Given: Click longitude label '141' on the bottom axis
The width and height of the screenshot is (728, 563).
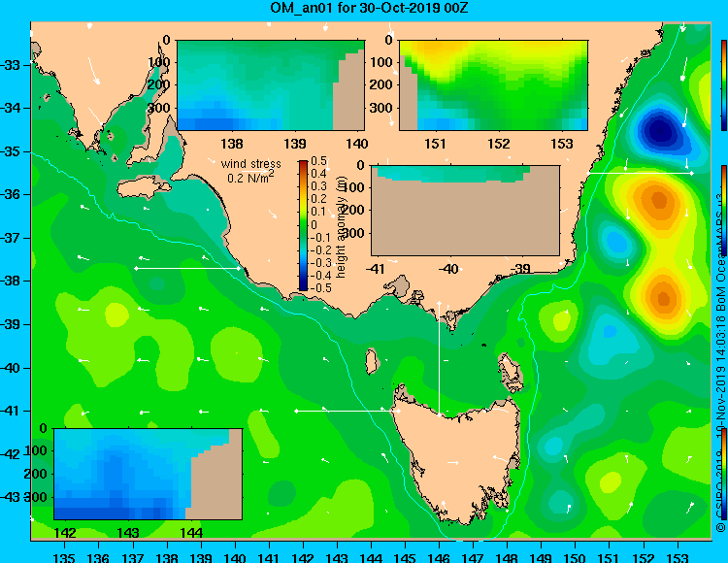Looking at the screenshot, I should (x=268, y=557).
